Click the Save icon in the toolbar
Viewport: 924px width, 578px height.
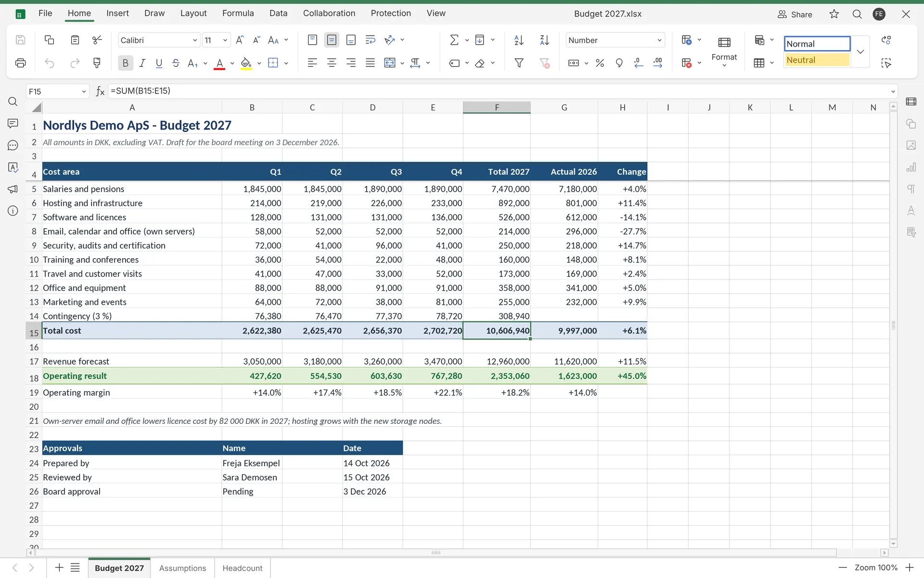20,40
